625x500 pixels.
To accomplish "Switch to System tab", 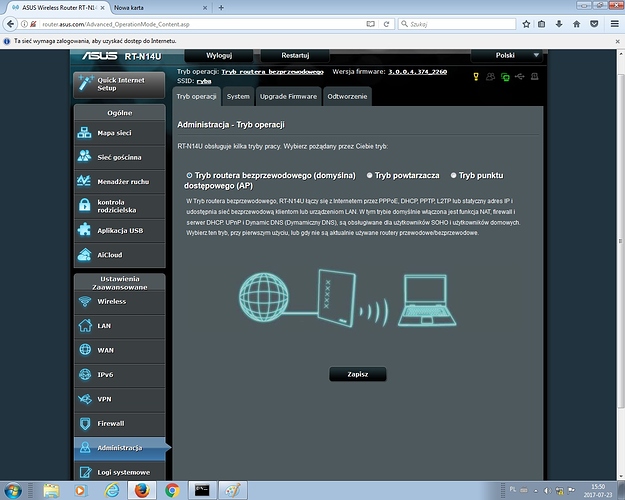I will click(238, 96).
